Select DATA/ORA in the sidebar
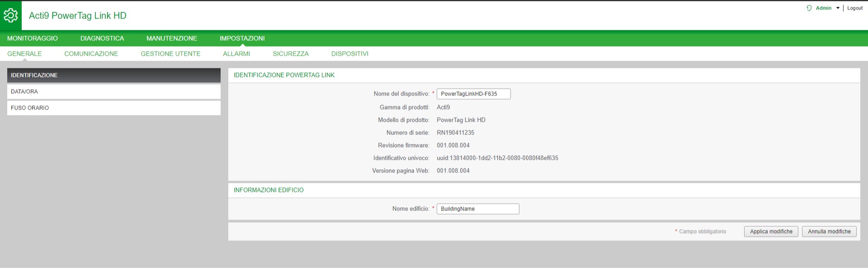Image resolution: width=868 pixels, height=268 pixels. [x=114, y=91]
